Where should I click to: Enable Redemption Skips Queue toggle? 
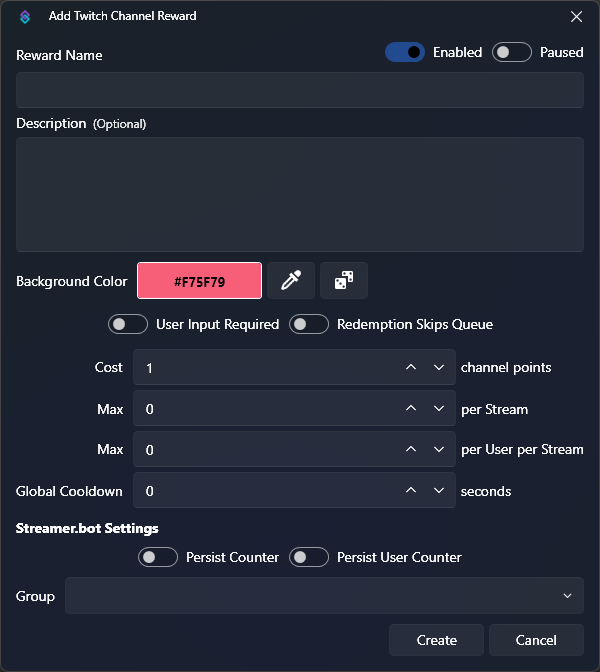coord(309,324)
